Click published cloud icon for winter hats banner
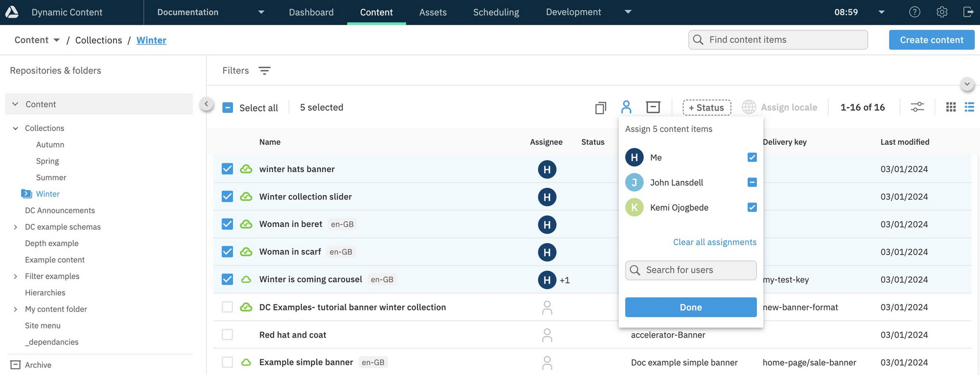Viewport: 980px width, 375px height. pos(246,169)
